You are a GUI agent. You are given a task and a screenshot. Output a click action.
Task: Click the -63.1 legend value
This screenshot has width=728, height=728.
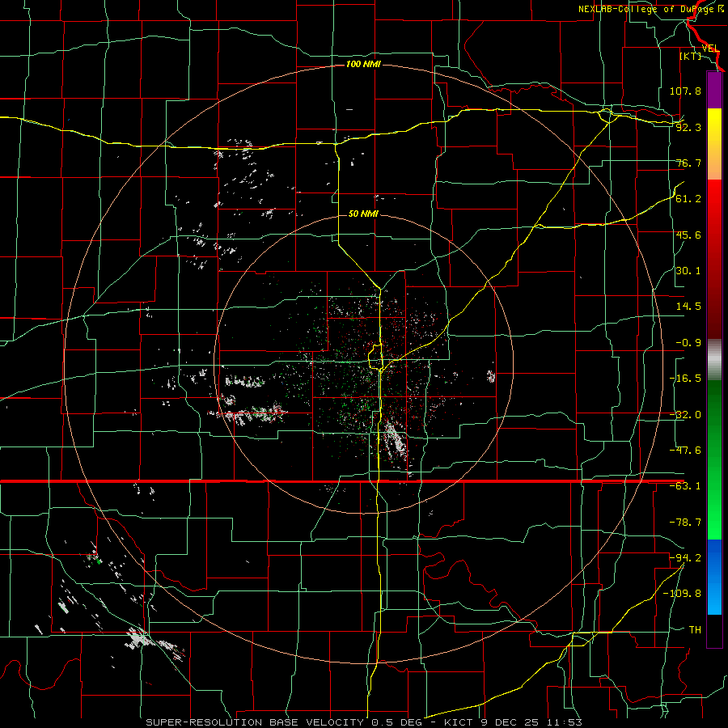click(685, 486)
